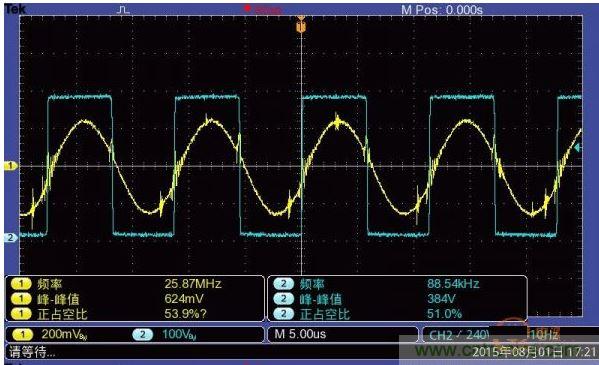Select channel 1 正占空比 measurement badge
This screenshot has height=365, width=599.
[21, 314]
